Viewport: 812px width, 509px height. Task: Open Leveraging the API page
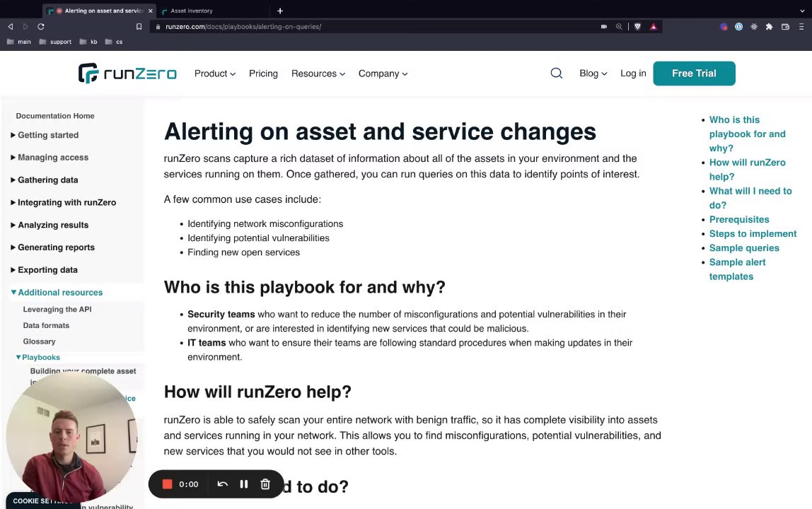coord(57,309)
